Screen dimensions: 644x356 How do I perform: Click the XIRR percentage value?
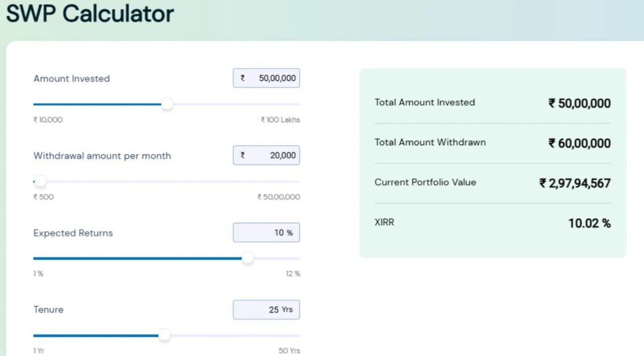click(590, 224)
